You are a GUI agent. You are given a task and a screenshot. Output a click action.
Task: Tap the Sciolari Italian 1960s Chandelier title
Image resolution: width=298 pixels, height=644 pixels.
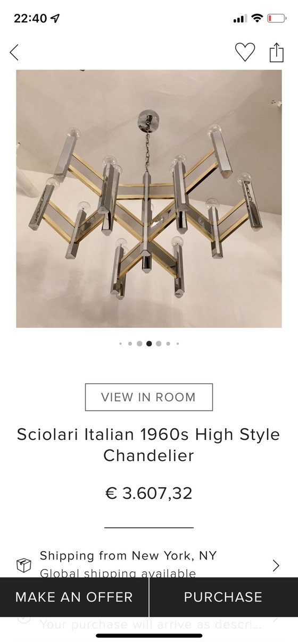tap(148, 445)
